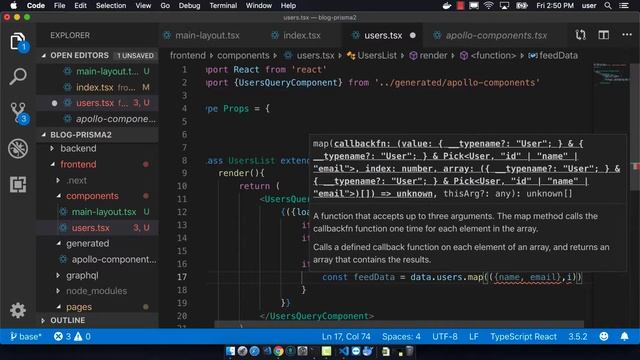Open the feedback smiley in status bar
This screenshot has height=360, width=640.
604,337
